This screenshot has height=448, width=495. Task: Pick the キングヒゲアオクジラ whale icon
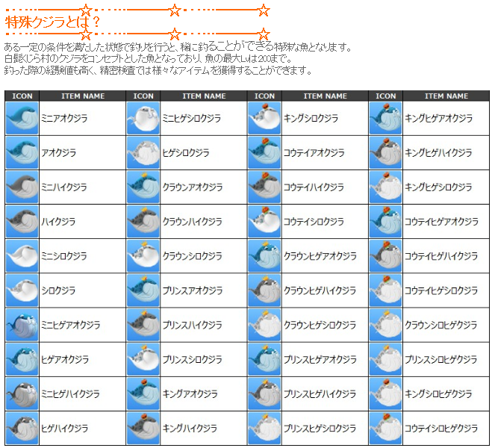tap(385, 118)
